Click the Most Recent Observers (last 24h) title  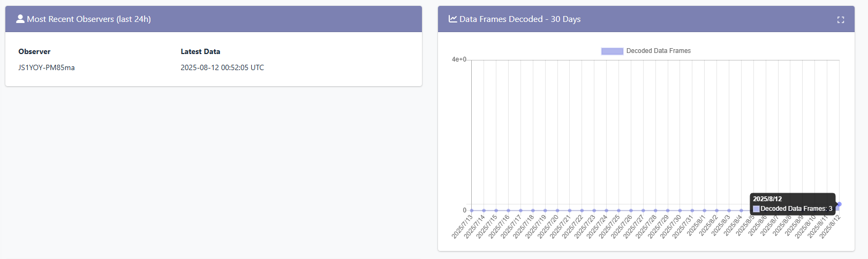(89, 19)
